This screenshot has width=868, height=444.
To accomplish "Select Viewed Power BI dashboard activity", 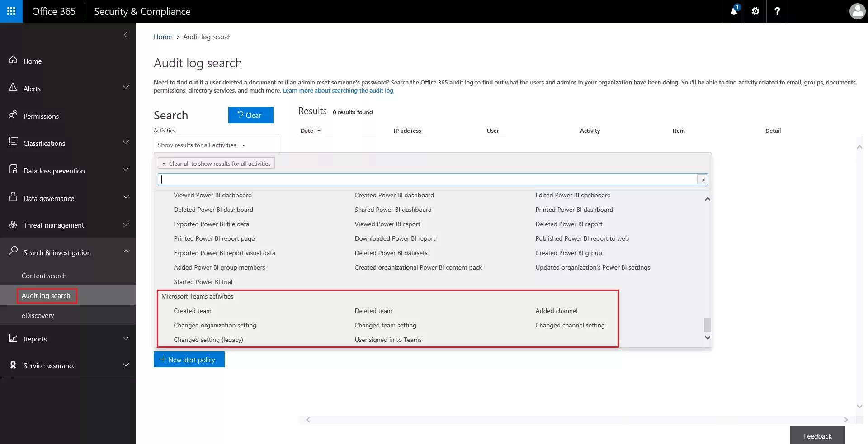I will tap(213, 195).
